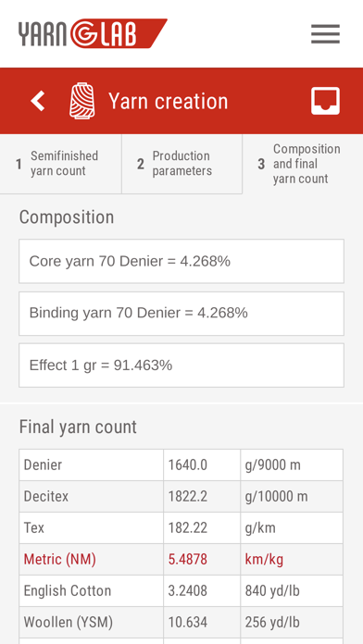Select the highlighted Metric (NM) row
363x644 pixels.
pos(181,560)
